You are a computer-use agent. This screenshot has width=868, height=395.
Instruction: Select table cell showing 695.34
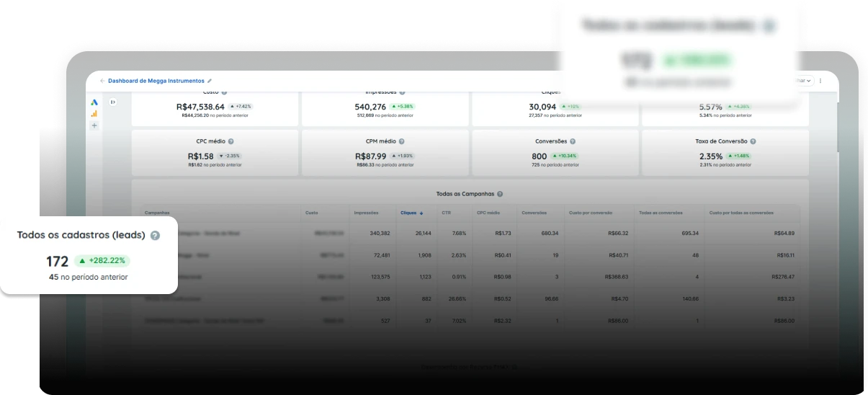(x=689, y=234)
